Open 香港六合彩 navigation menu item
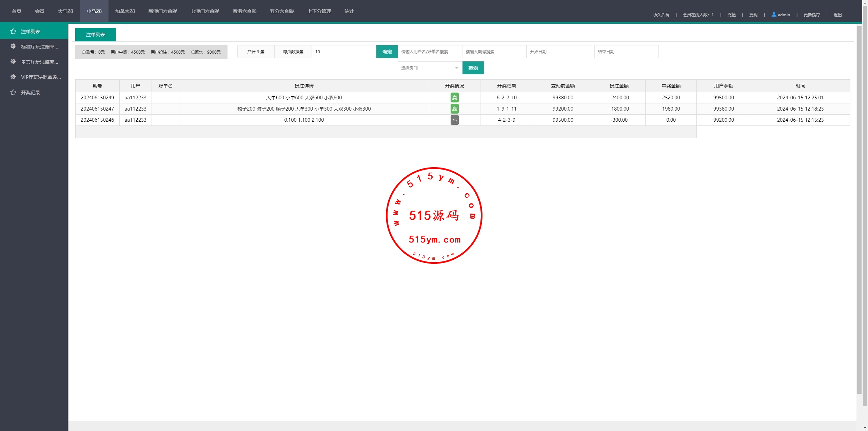868x431 pixels. pos(244,11)
